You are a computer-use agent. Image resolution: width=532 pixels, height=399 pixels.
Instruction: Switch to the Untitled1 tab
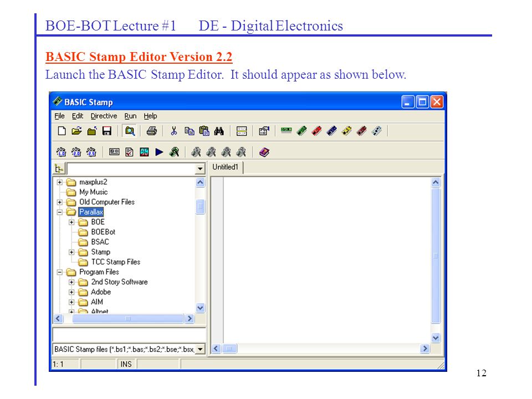(x=226, y=167)
